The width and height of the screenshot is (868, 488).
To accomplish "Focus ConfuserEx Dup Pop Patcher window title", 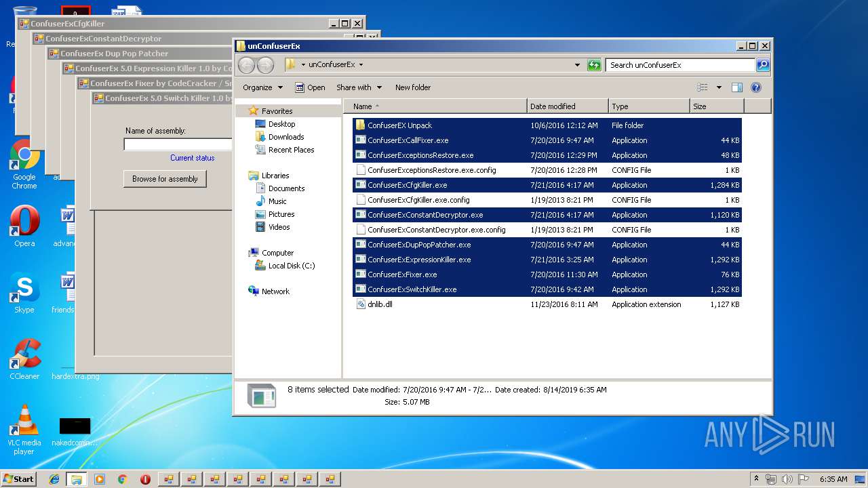I will pos(115,54).
